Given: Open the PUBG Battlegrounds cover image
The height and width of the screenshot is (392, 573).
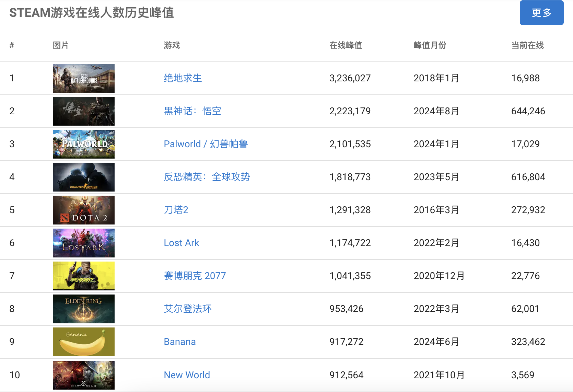Looking at the screenshot, I should 83,78.
